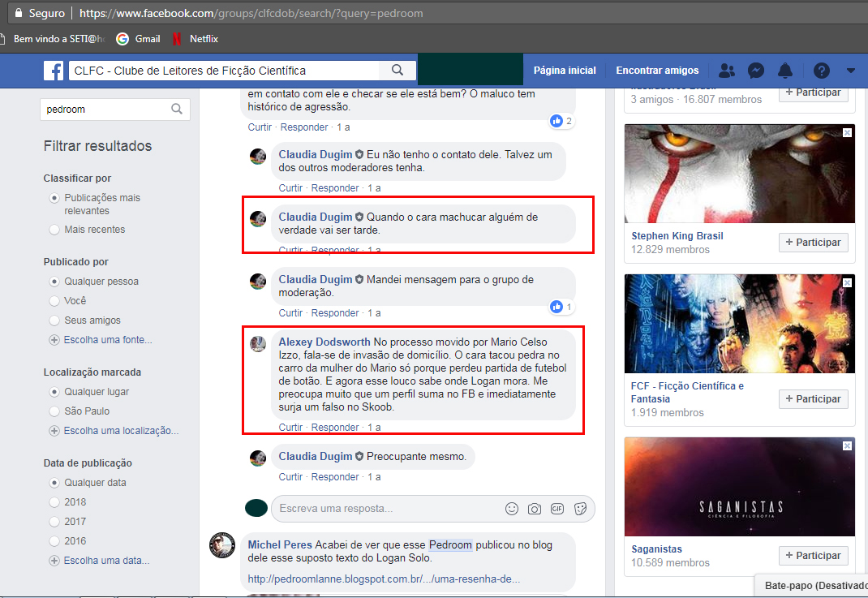Join FCF - Ficção Científica e Fantasia group
The width and height of the screenshot is (868, 598).
tap(813, 398)
